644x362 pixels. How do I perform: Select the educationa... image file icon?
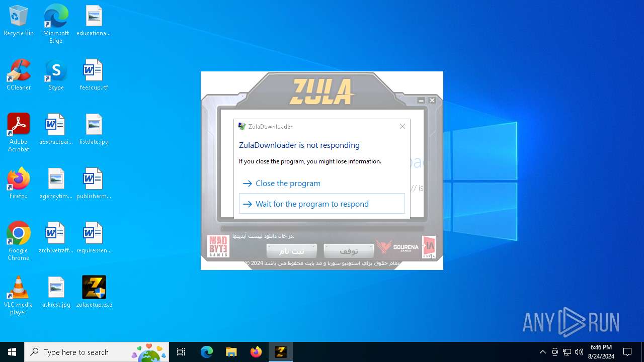click(x=94, y=21)
